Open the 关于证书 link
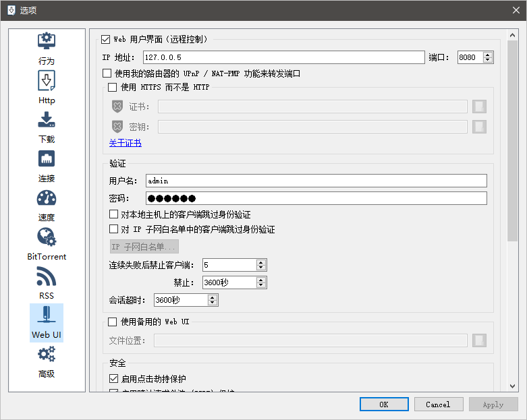The height and width of the screenshot is (420, 527). coord(126,143)
